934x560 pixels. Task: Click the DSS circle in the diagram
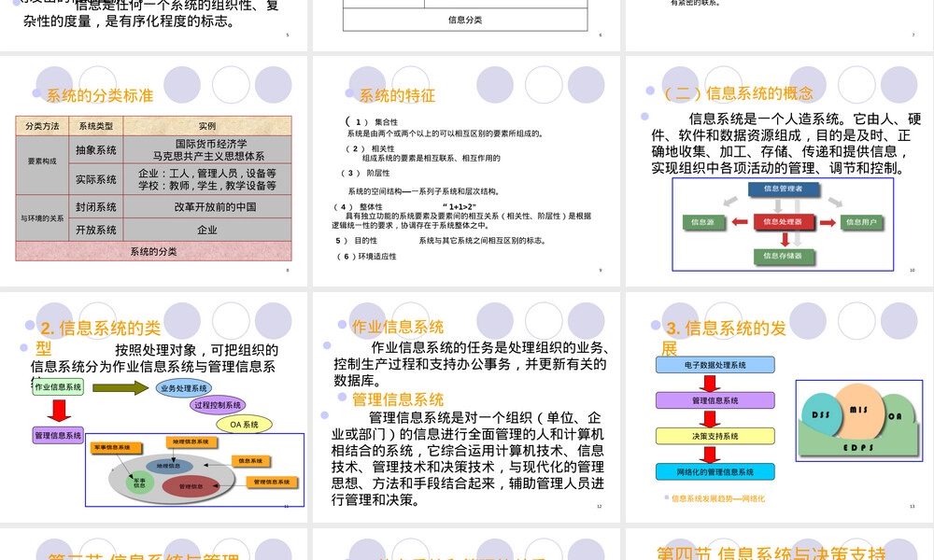tap(821, 415)
